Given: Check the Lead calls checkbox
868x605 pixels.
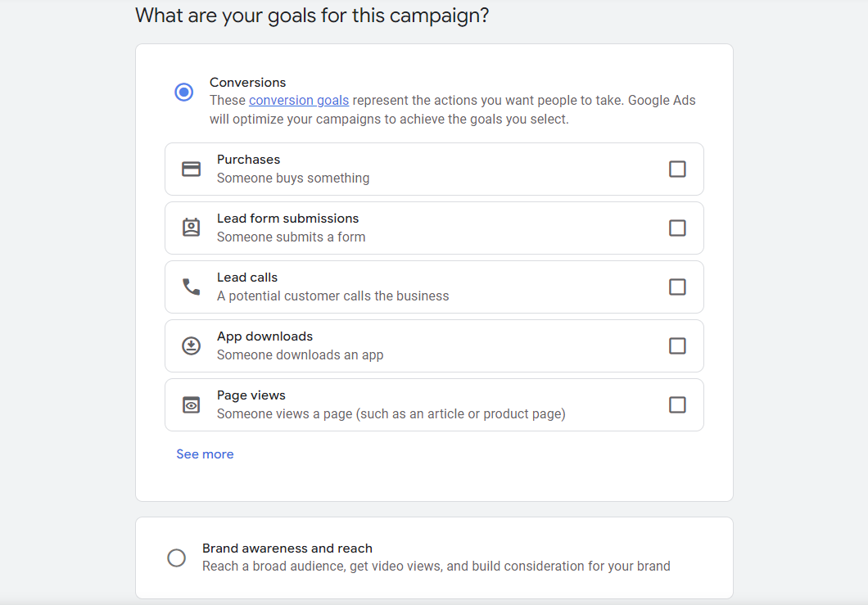Looking at the screenshot, I should click(677, 287).
